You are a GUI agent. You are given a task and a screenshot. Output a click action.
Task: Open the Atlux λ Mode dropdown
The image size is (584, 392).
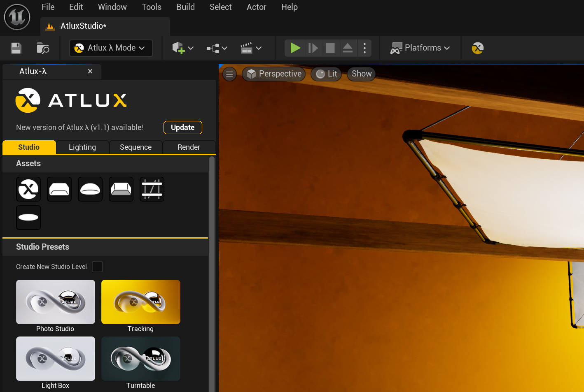[x=111, y=48]
